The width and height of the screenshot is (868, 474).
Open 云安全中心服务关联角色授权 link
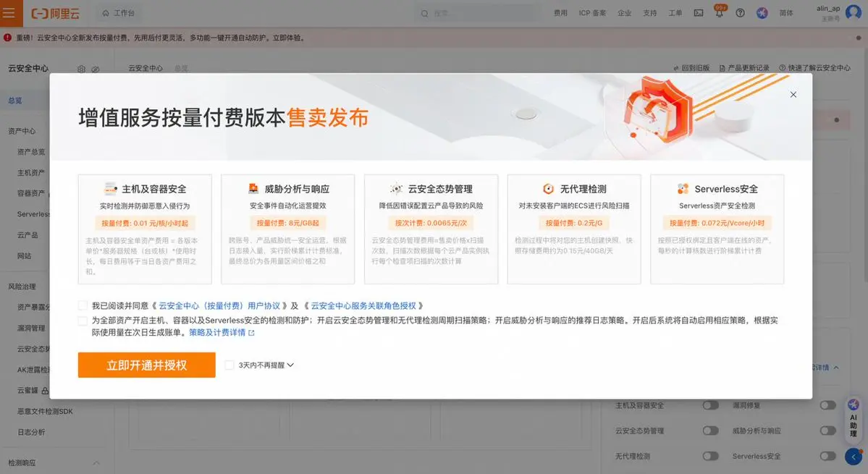(x=363, y=306)
